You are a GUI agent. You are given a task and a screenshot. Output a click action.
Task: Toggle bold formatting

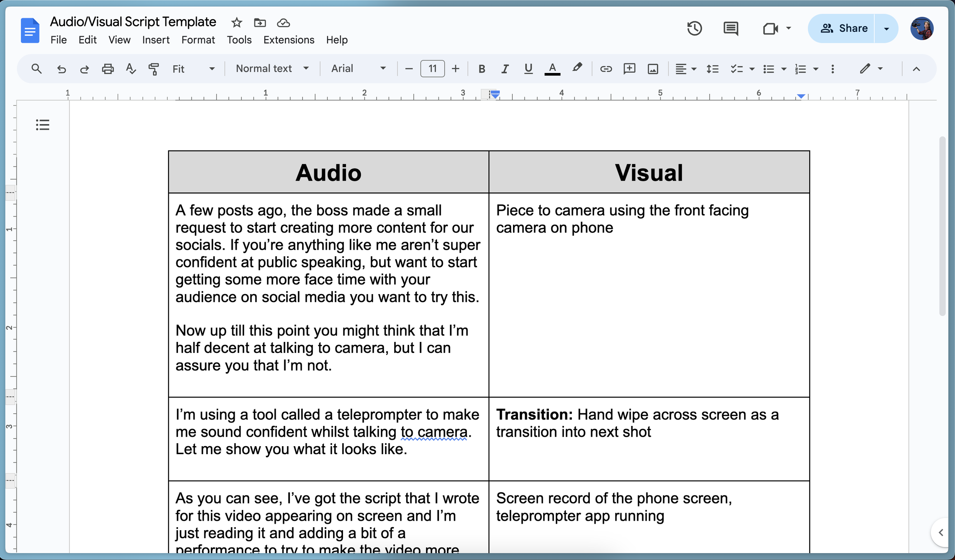[x=482, y=69]
